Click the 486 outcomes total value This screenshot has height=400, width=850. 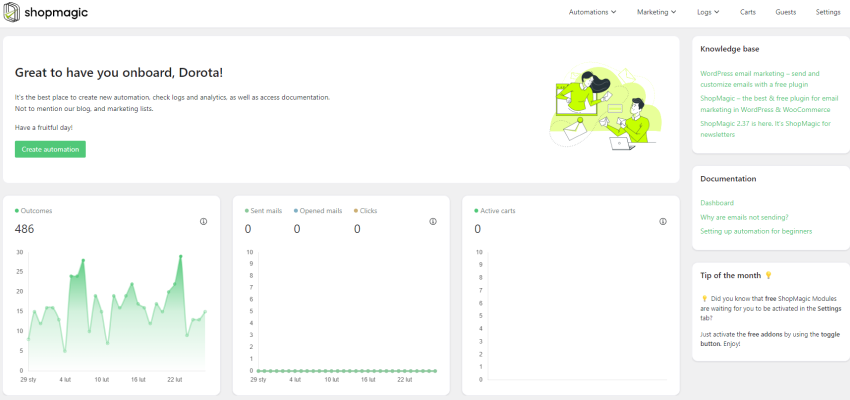coord(24,229)
